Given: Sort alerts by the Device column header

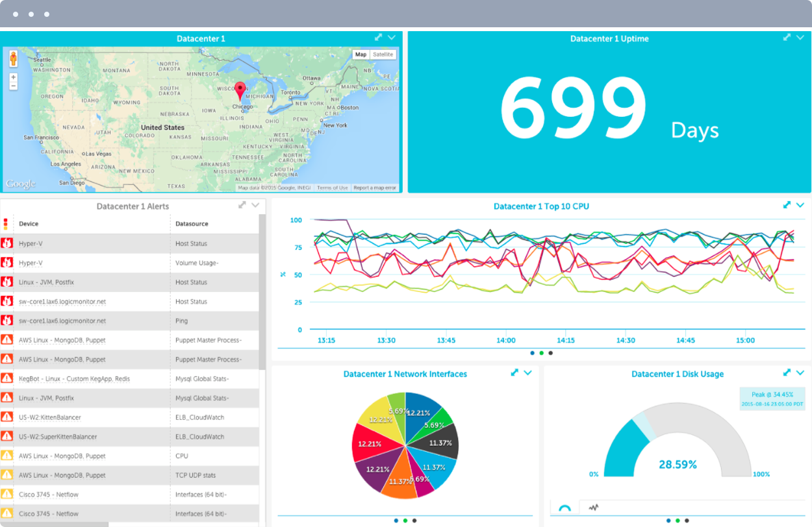Looking at the screenshot, I should coord(29,224).
